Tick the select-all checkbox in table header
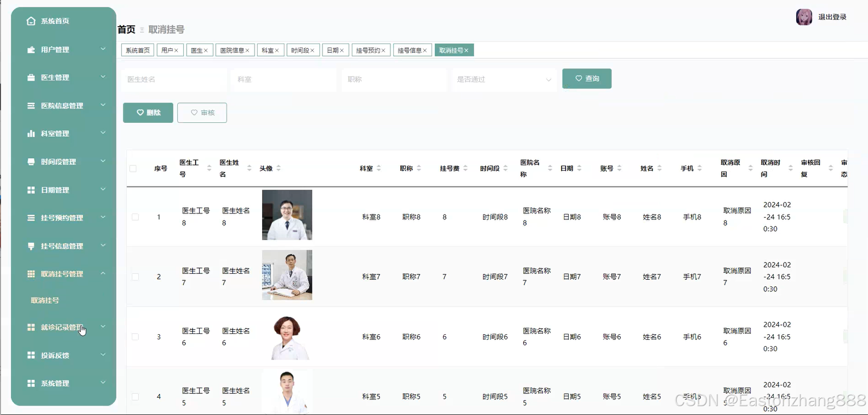Image resolution: width=868 pixels, height=415 pixels. pyautogui.click(x=133, y=168)
